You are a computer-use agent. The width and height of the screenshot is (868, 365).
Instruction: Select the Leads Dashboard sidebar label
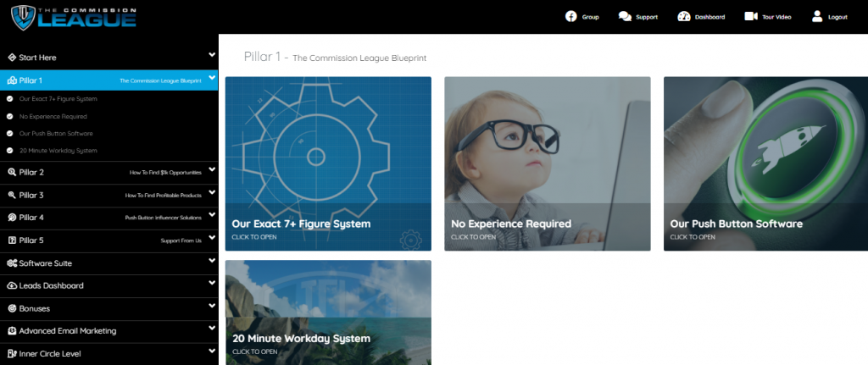point(51,286)
